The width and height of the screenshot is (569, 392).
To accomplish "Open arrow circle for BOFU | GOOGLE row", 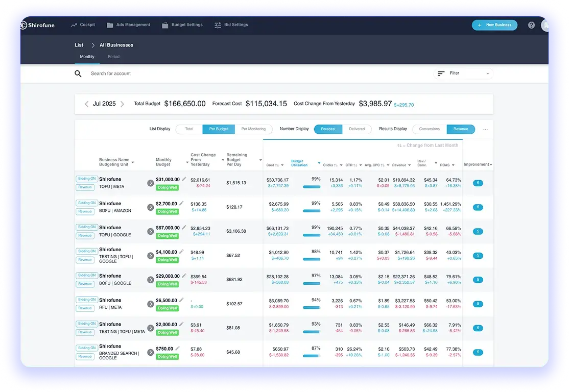I will (150, 280).
